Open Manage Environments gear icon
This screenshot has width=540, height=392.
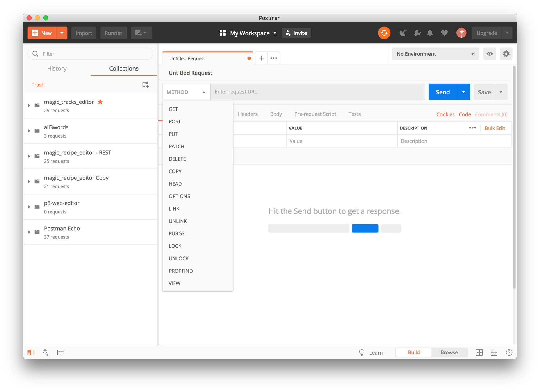[x=506, y=54]
